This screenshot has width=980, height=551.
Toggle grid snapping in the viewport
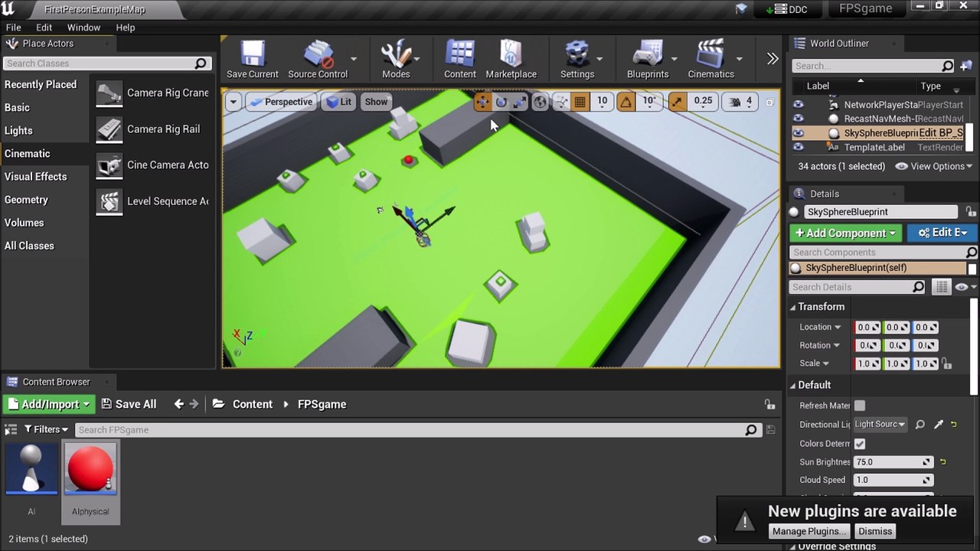click(580, 102)
